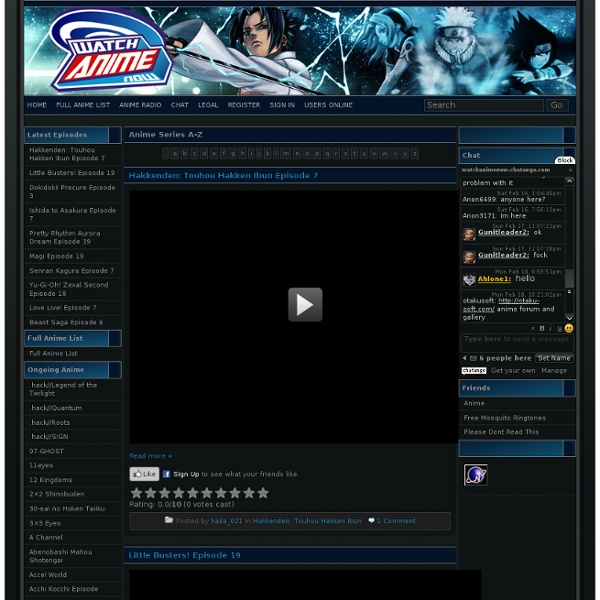Open the chat Manage link
This screenshot has width=600, height=600.
tap(554, 370)
